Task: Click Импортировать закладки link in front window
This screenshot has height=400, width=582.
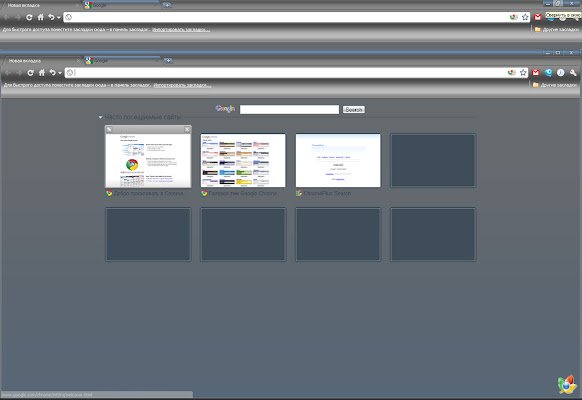Action: [x=182, y=85]
